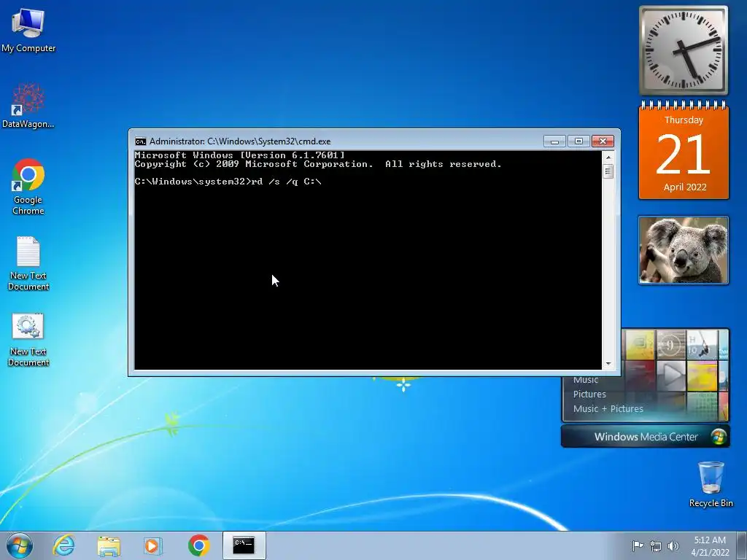Image resolution: width=747 pixels, height=560 pixels.
Task: Maximize the cmd.exe window
Action: (578, 141)
